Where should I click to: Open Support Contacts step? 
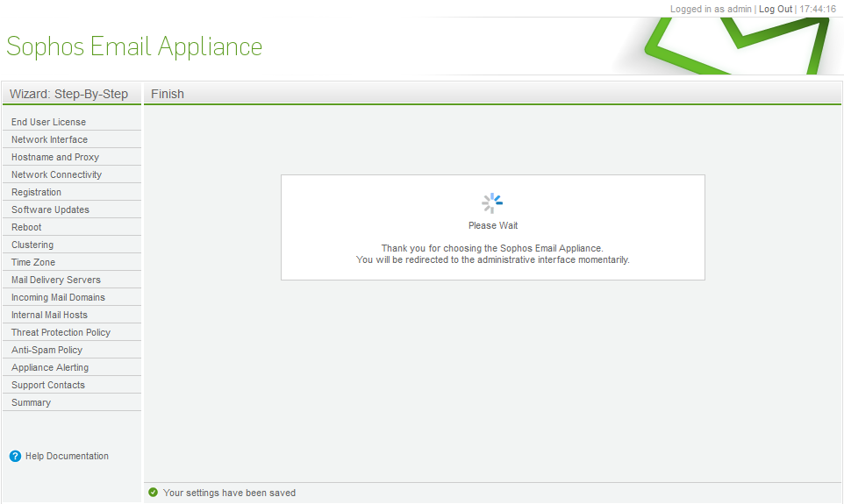click(x=48, y=385)
